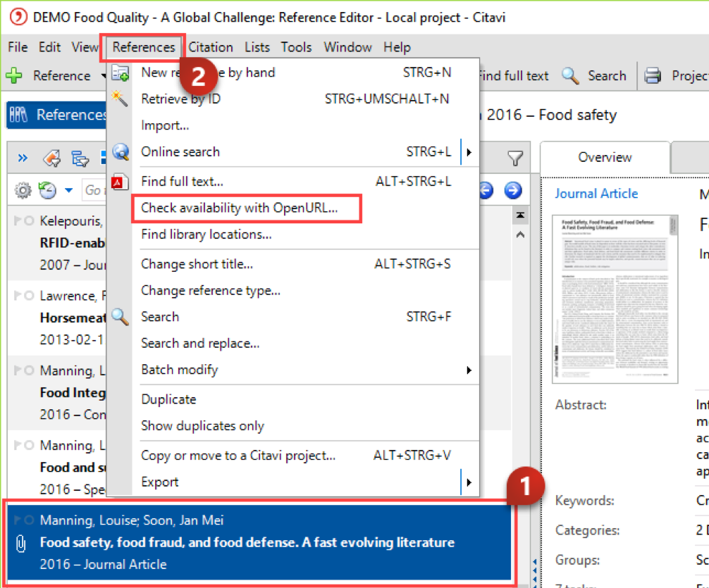Click the filter funnel icon
The height and width of the screenshot is (588, 709).
pos(515,158)
